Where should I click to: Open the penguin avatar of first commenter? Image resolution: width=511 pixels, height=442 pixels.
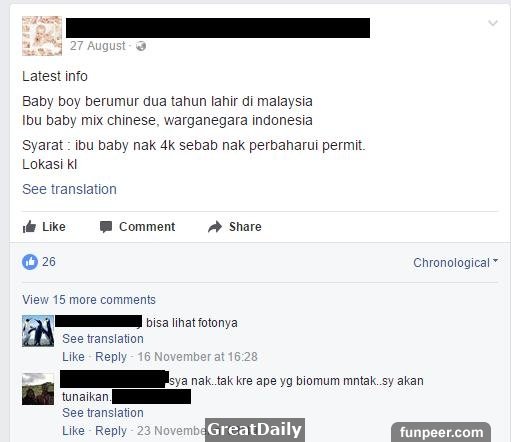click(x=38, y=331)
